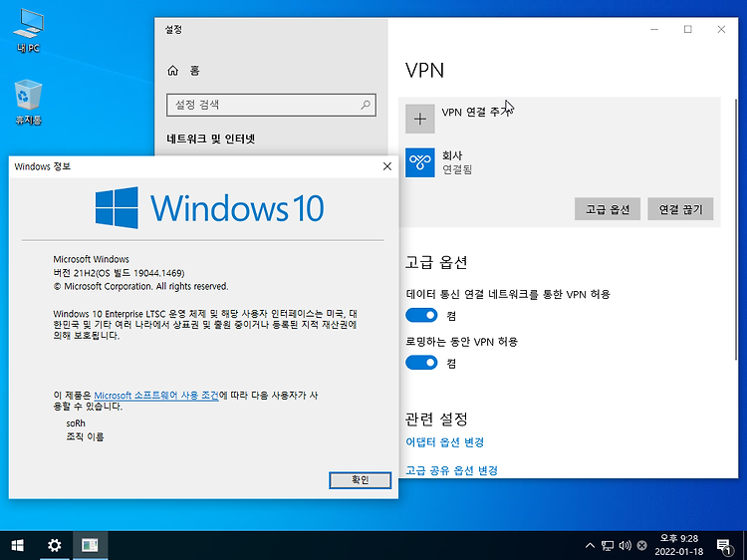Screen dimensions: 747x560
Task: Click the 연결 끊기 button
Action: click(x=680, y=209)
